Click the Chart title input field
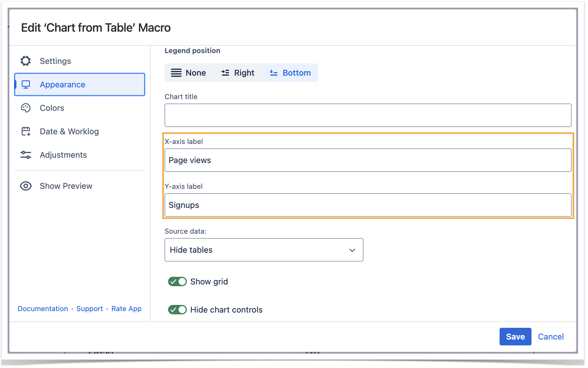 tap(367, 115)
